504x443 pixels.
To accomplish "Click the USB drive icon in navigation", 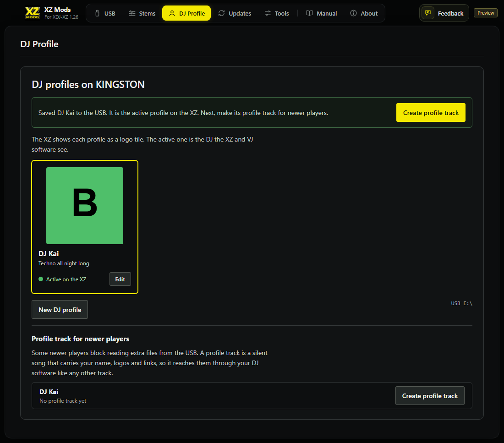I will [x=98, y=13].
